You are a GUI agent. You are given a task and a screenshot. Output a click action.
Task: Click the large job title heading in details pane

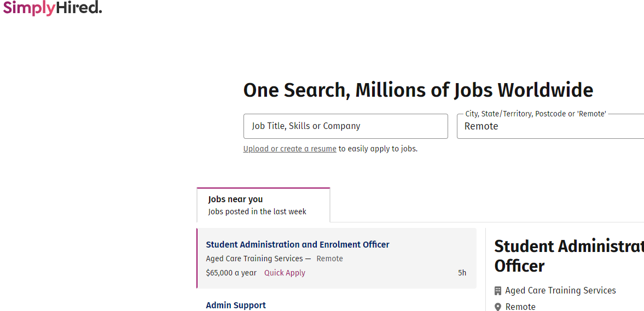pyautogui.click(x=569, y=256)
